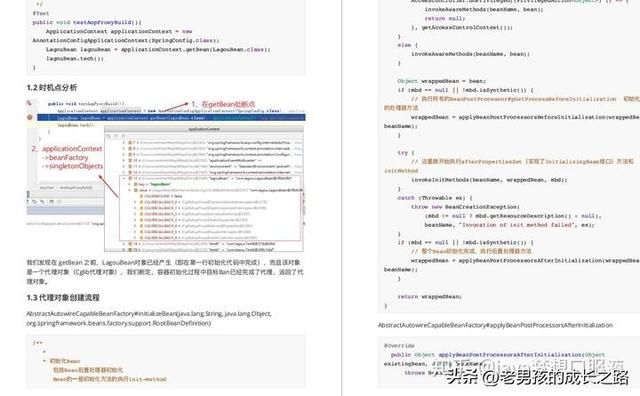Click the run-test gutter icon beside testAopProxyBuild

click(x=29, y=103)
